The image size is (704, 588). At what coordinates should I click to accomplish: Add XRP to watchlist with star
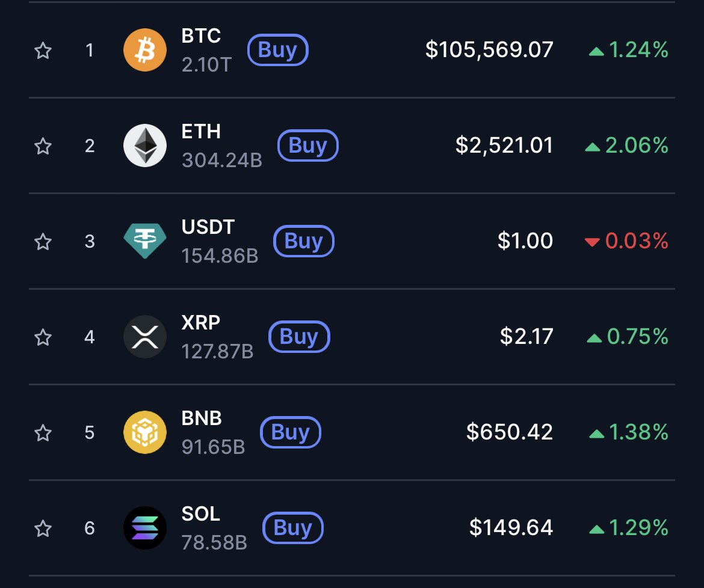43,337
